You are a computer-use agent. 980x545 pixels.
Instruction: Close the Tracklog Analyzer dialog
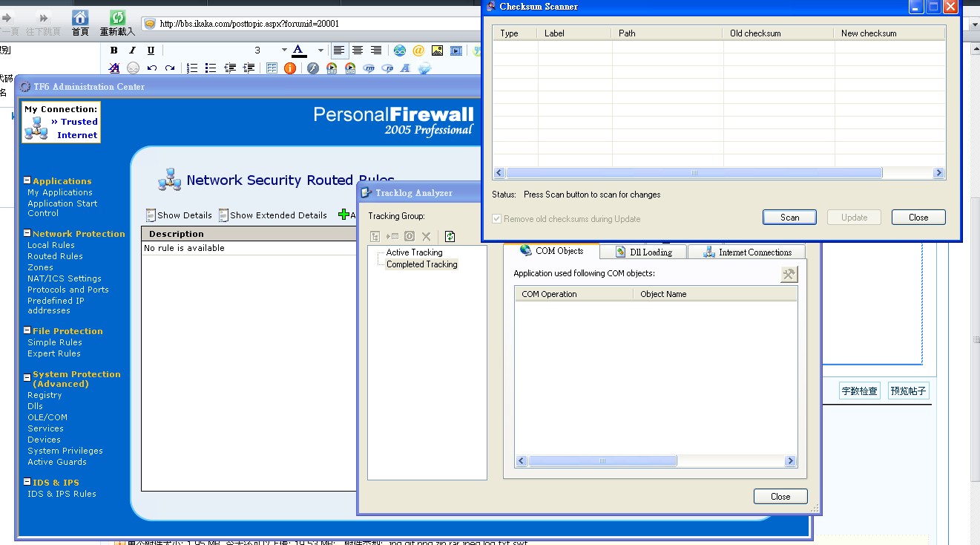780,497
